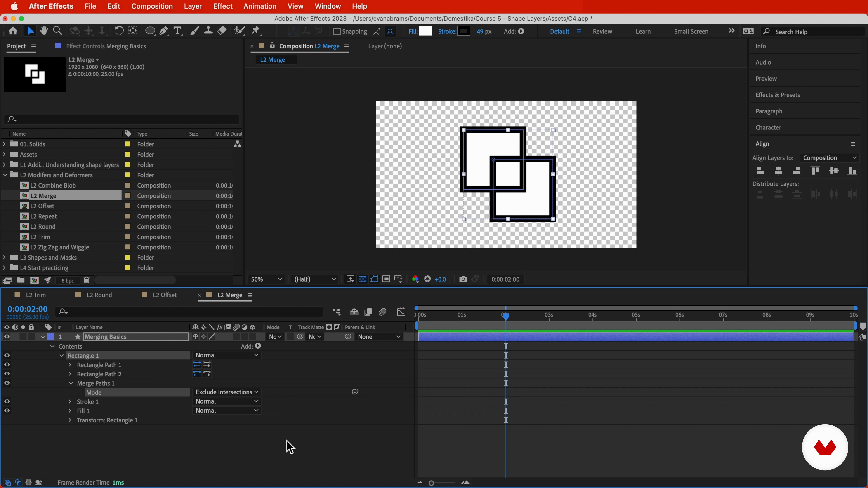Open the Effect menu

[223, 6]
